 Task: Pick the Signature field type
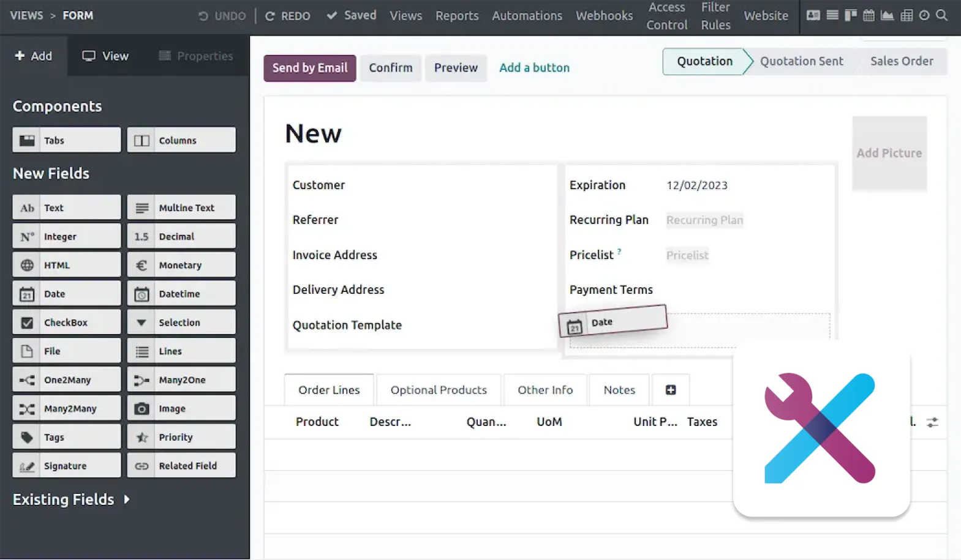pos(67,466)
